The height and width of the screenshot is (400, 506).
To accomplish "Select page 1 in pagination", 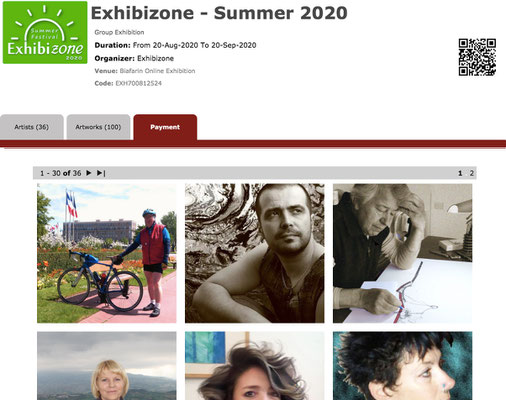I will tap(460, 173).
